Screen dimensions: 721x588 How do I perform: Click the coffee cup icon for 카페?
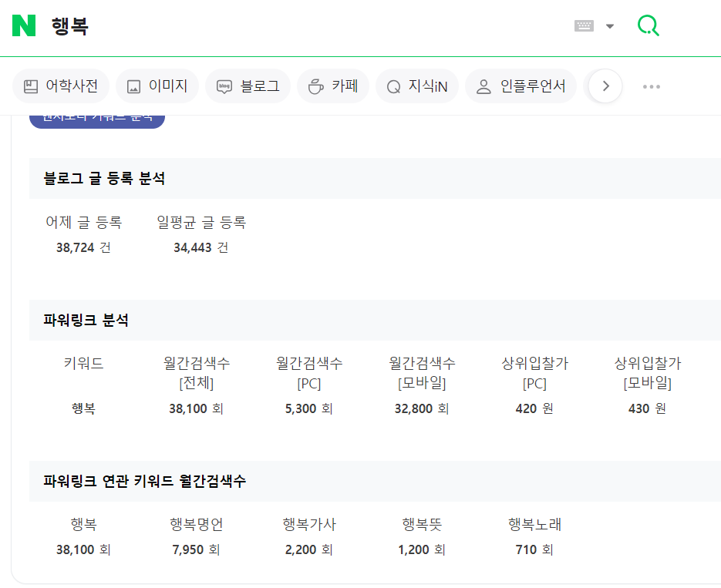[x=315, y=86]
